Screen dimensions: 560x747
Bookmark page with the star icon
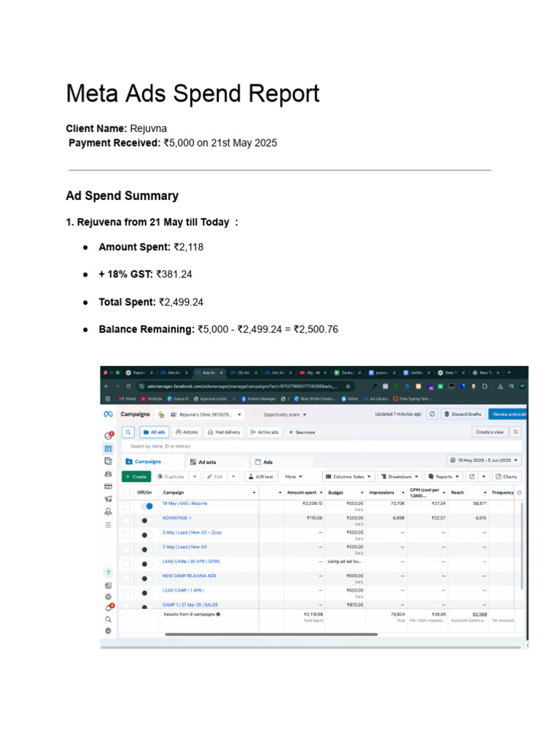348,387
